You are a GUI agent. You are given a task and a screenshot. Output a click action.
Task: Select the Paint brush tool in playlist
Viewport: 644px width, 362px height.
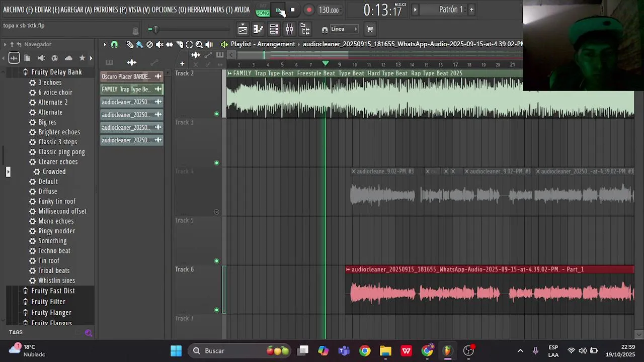click(140, 44)
